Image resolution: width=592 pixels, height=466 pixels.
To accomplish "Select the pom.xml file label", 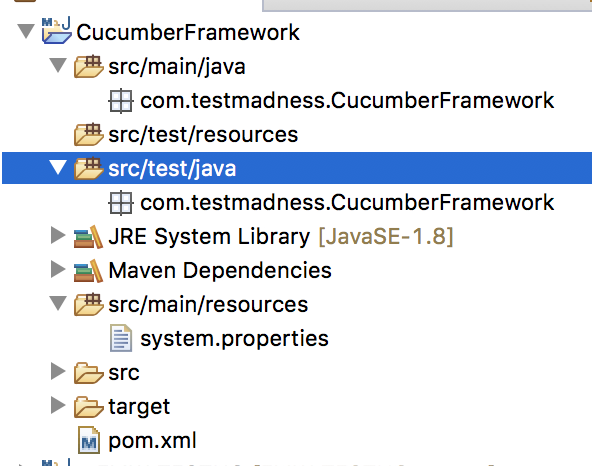I will 153,441.
